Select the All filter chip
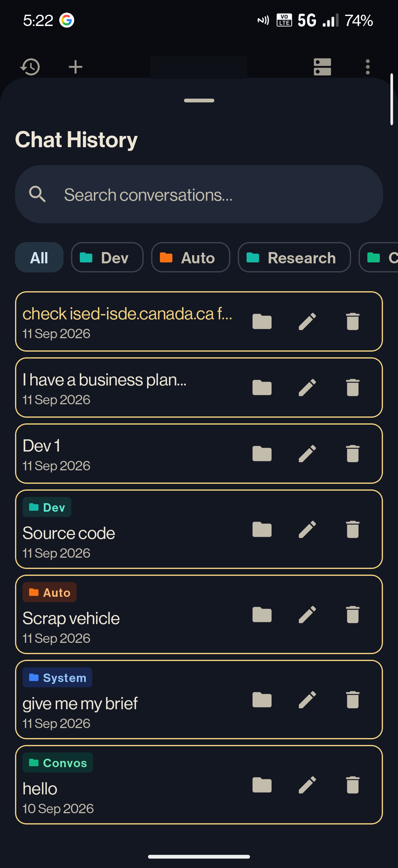The height and width of the screenshot is (868, 398). [39, 257]
